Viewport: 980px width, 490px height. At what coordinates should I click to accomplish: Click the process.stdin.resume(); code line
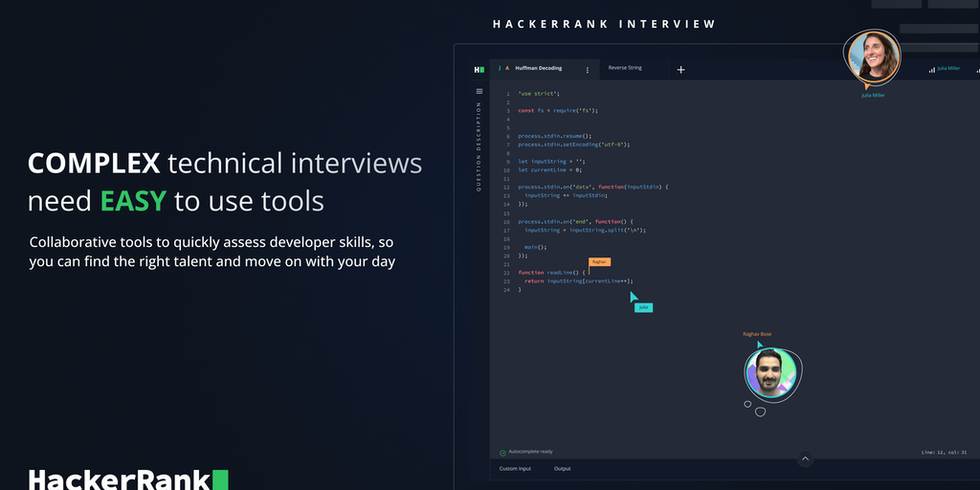pos(554,136)
